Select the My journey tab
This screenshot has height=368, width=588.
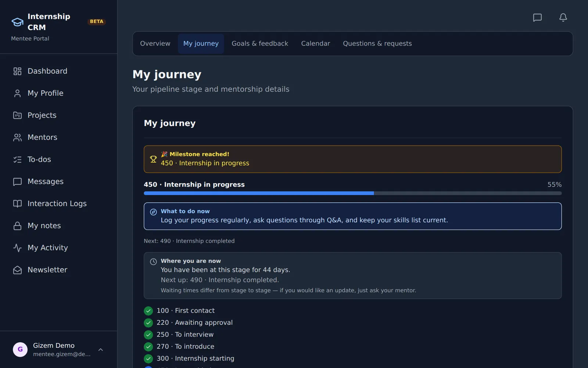pos(201,43)
